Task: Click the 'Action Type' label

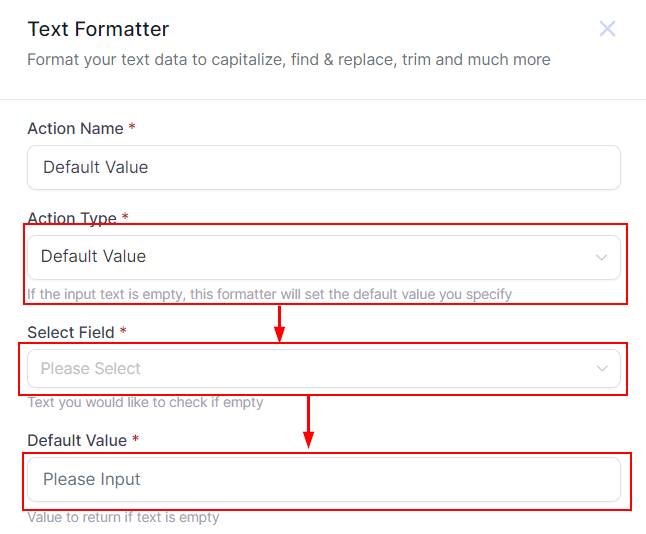Action: [72, 218]
